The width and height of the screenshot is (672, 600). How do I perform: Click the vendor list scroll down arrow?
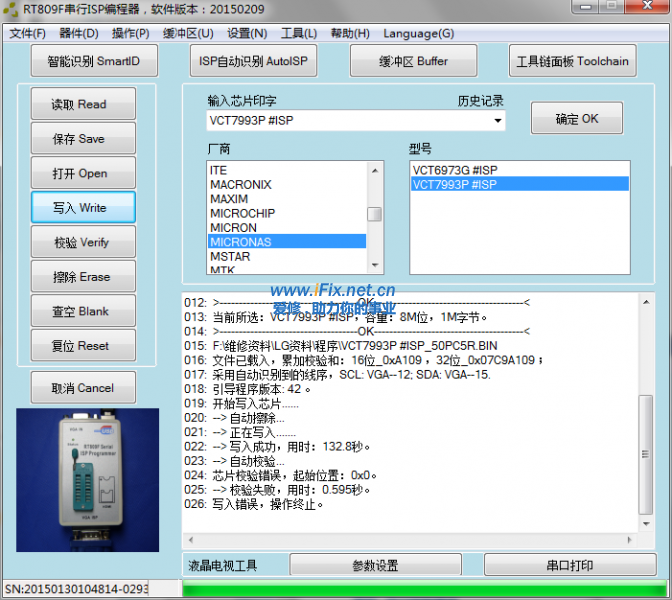(x=375, y=265)
